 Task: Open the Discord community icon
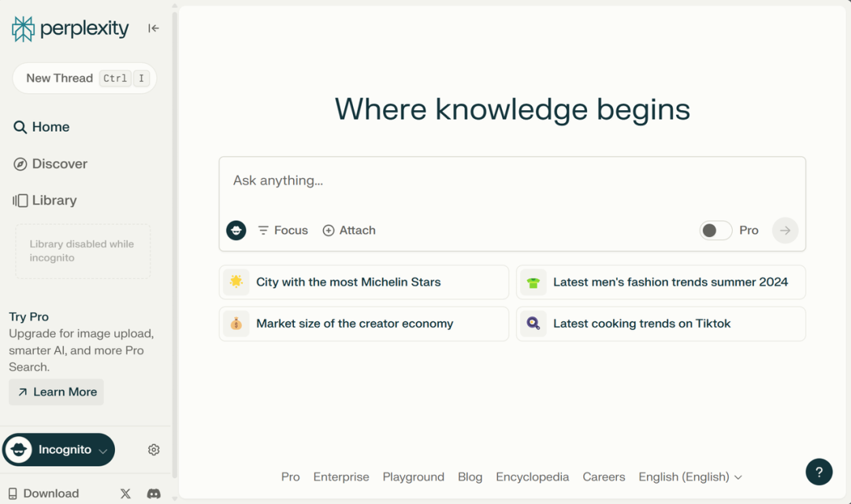click(x=154, y=494)
